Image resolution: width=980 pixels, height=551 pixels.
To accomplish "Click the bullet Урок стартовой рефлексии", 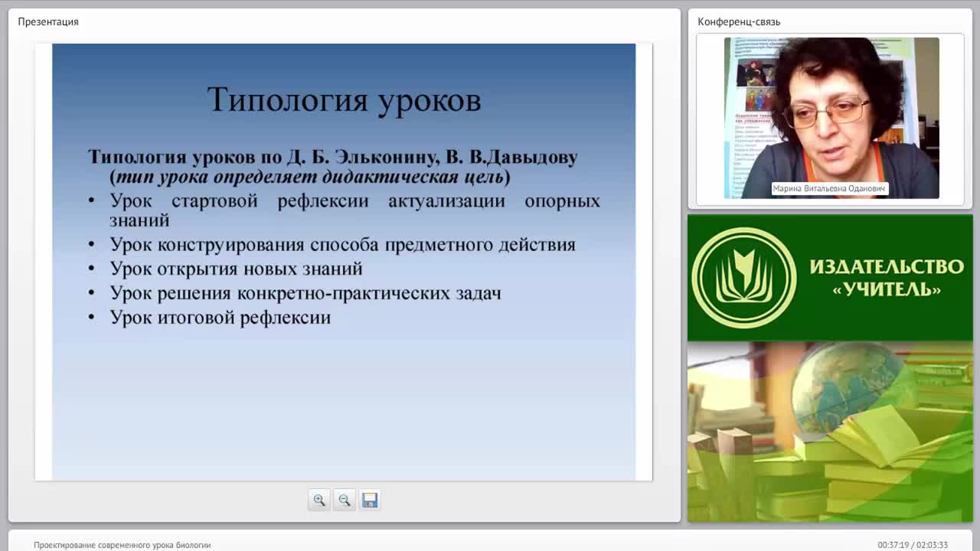I will (354, 210).
